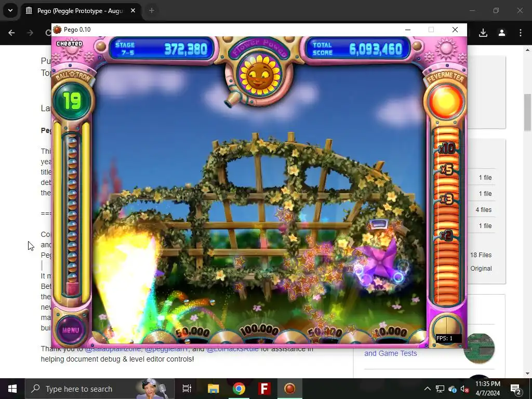Screen dimensions: 532x399
Task: Click the "18 Files" entry in sidebar
Action: [x=481, y=255]
